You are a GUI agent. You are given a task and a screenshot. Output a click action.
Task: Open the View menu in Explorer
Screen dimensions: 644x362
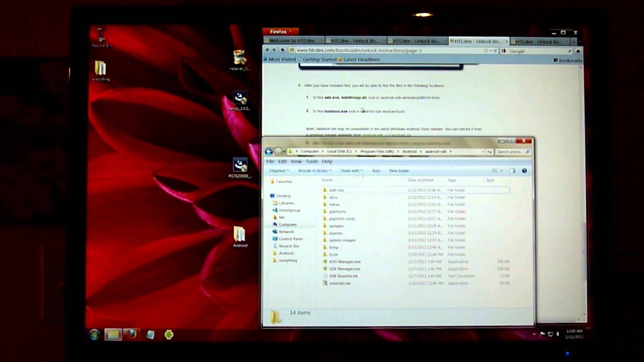296,161
